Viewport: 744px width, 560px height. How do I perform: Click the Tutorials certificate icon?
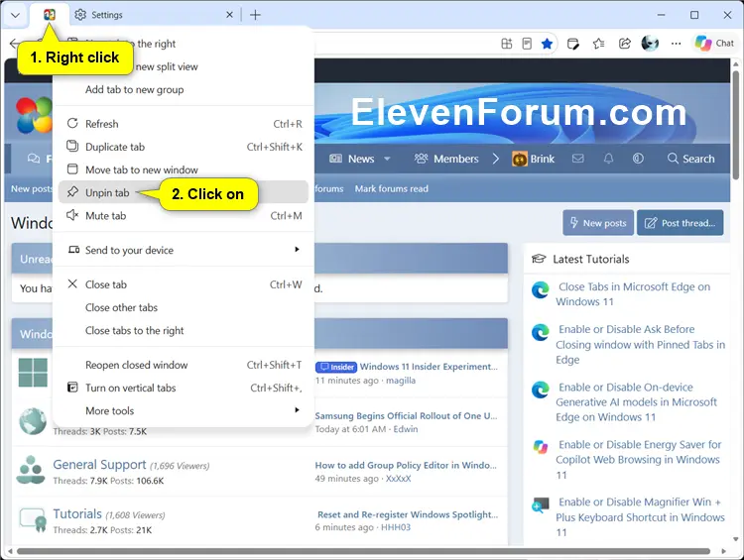(x=33, y=519)
